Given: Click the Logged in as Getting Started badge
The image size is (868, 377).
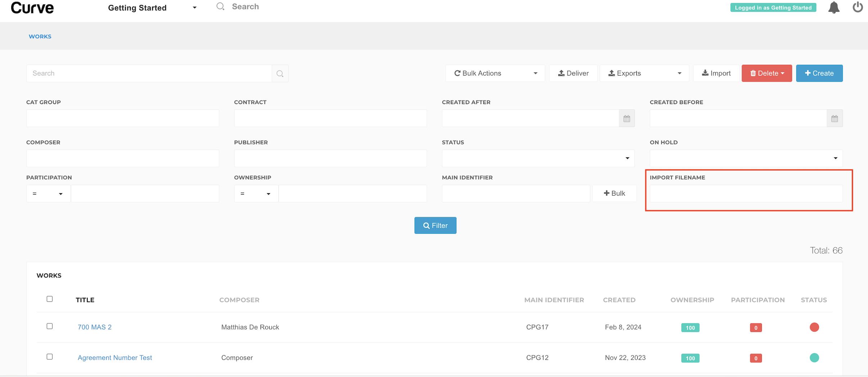Looking at the screenshot, I should coord(773,8).
